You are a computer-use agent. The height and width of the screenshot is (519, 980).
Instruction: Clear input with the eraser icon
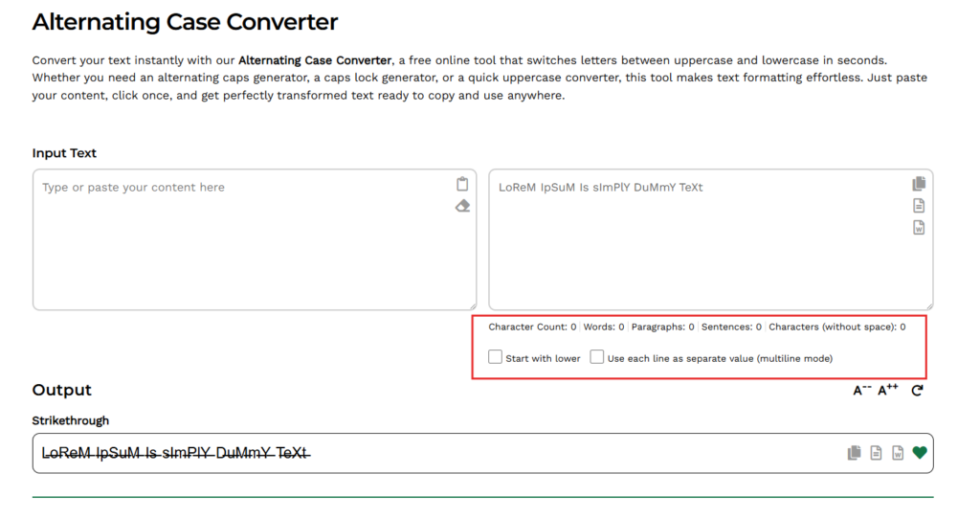pos(462,206)
